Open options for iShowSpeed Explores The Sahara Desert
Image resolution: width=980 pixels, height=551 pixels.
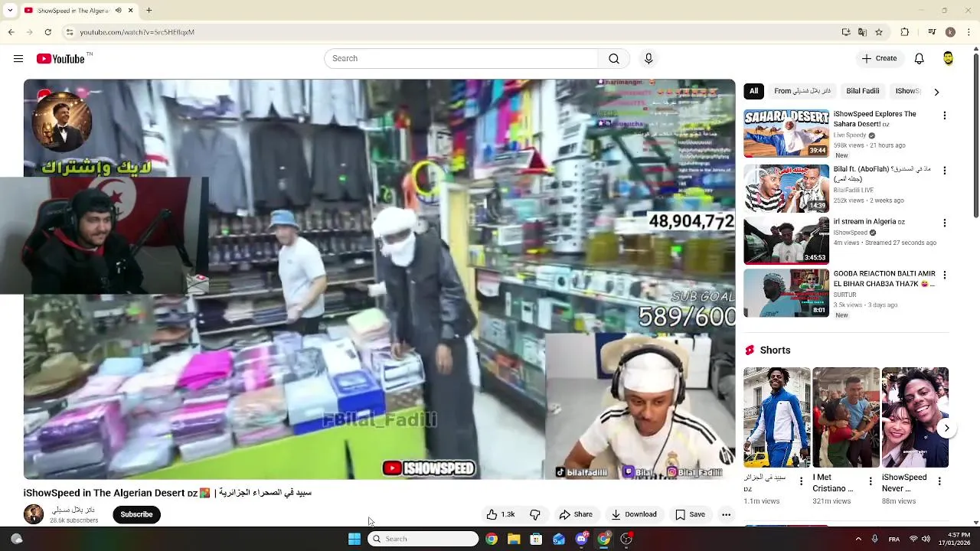point(944,116)
